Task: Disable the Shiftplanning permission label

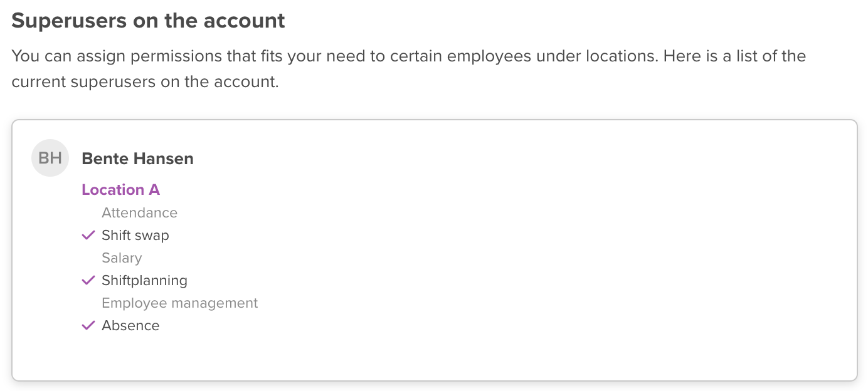Action: point(144,281)
